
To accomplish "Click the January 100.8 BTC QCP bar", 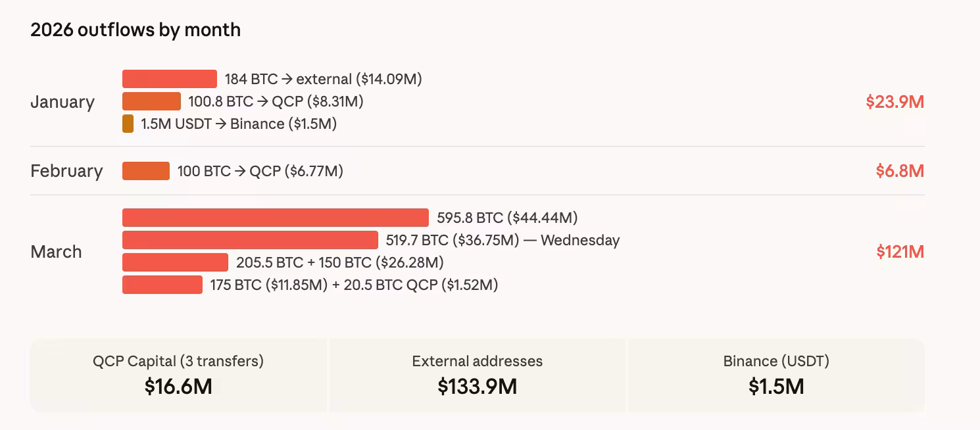I will [x=151, y=101].
